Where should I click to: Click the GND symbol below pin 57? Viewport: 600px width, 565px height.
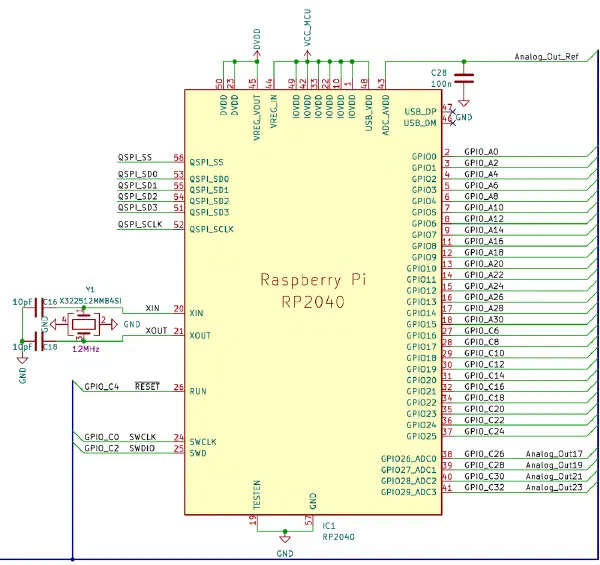(284, 539)
